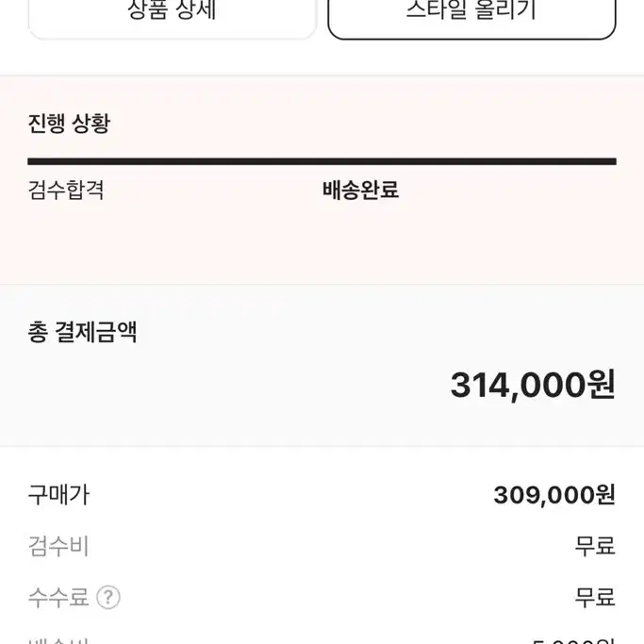The image size is (644, 644).
Task: Tap the 309,000원 purchase price value
Action: click(554, 495)
